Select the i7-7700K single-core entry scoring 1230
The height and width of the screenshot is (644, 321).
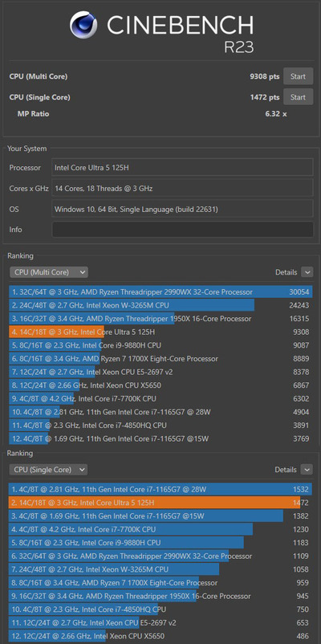tap(160, 529)
